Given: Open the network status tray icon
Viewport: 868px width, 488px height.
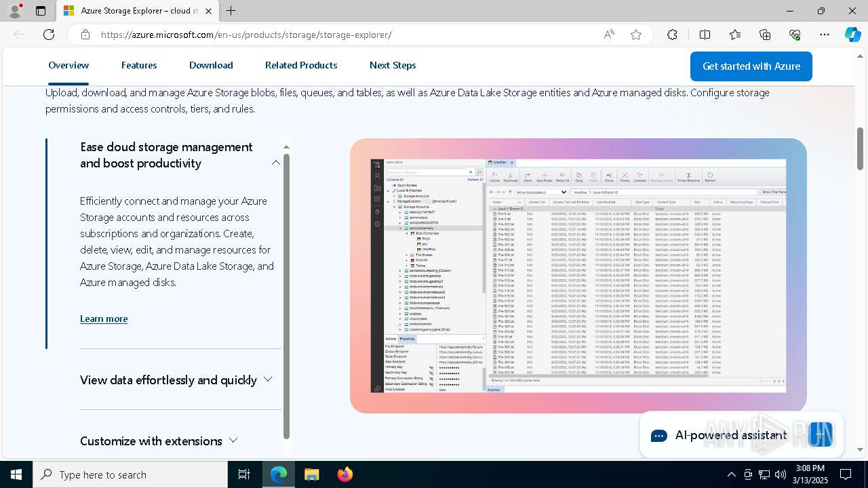Looking at the screenshot, I should (x=764, y=474).
